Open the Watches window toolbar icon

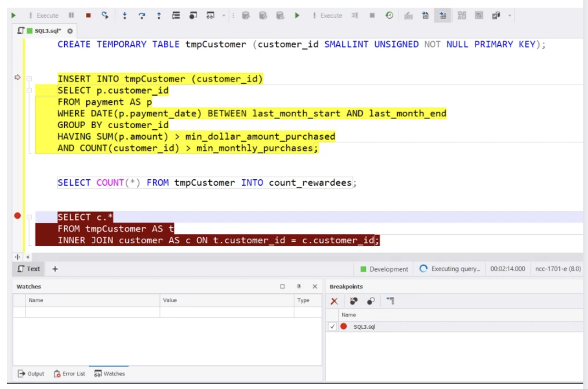click(x=210, y=16)
